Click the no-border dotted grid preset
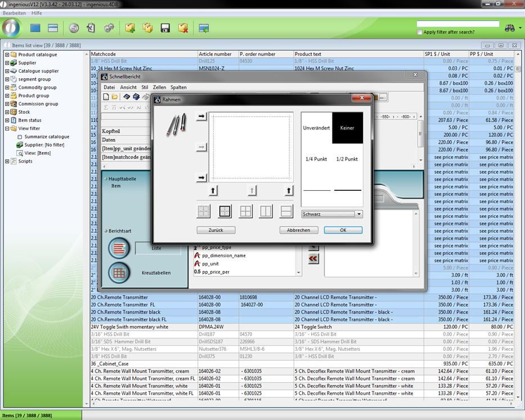Screen dimensions: 525x420 click(x=204, y=211)
